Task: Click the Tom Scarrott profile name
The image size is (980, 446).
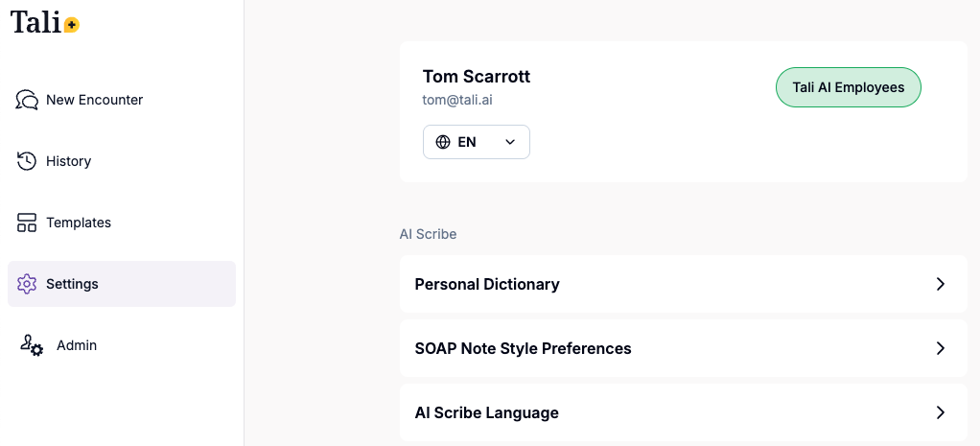Action: (x=476, y=77)
